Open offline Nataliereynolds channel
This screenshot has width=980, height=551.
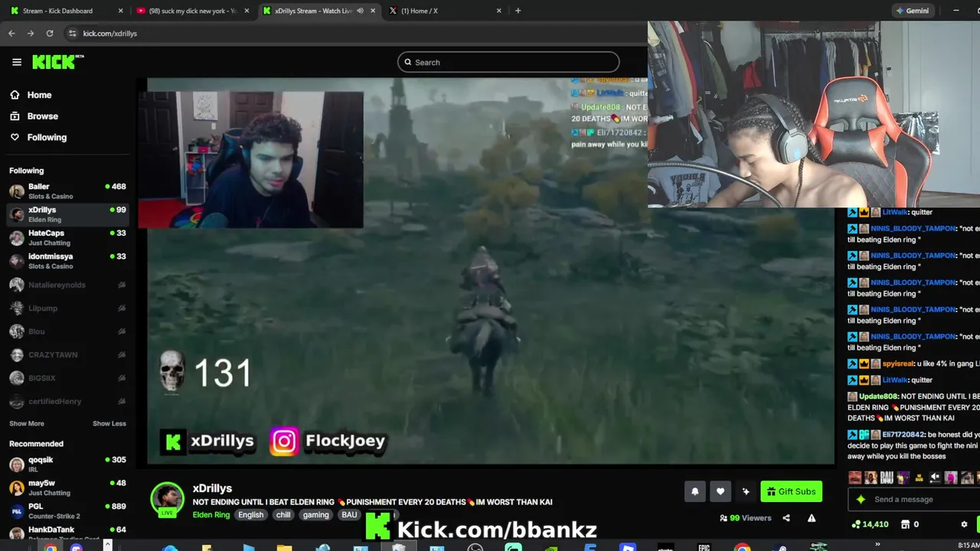pyautogui.click(x=67, y=285)
